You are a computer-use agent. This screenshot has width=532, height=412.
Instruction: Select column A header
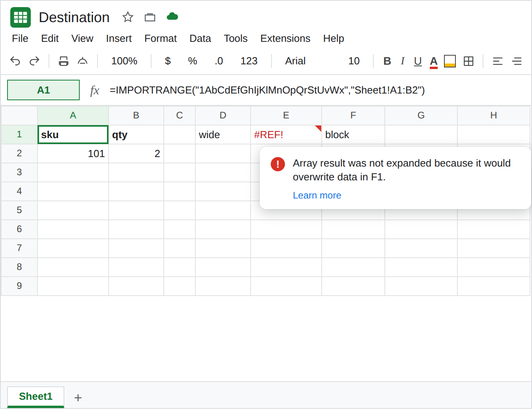point(73,115)
